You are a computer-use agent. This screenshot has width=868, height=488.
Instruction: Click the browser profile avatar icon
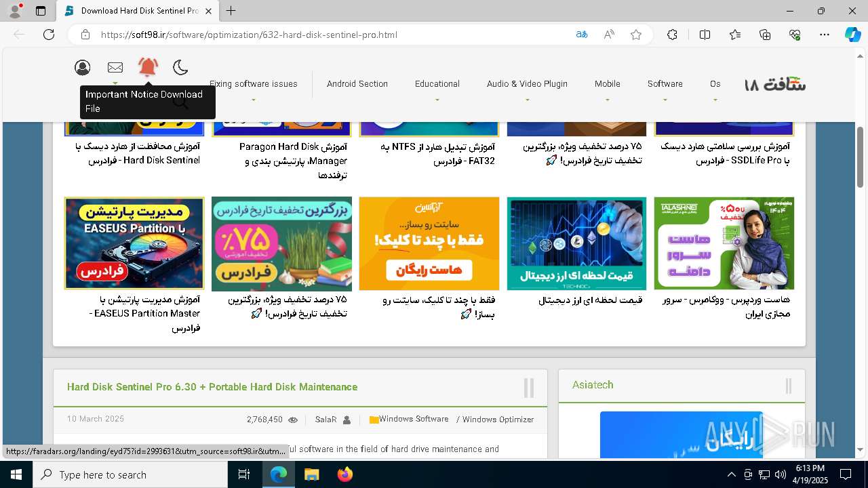coord(15,11)
